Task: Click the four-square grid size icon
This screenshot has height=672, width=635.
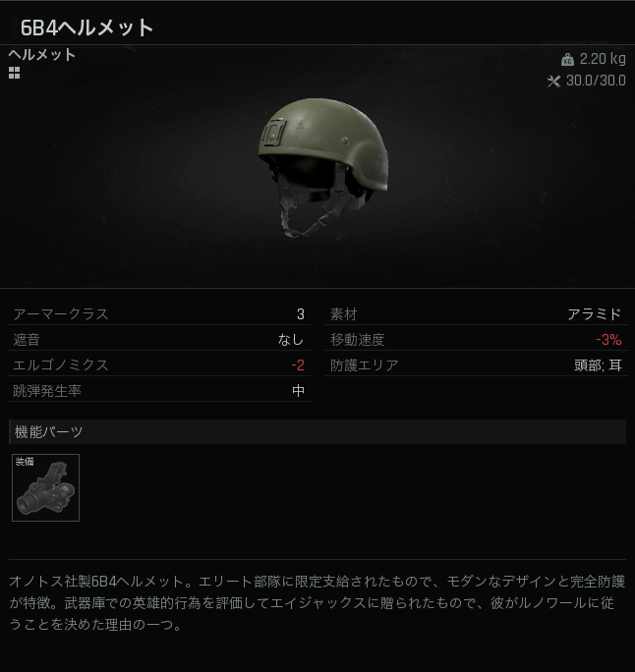Action: (x=14, y=74)
